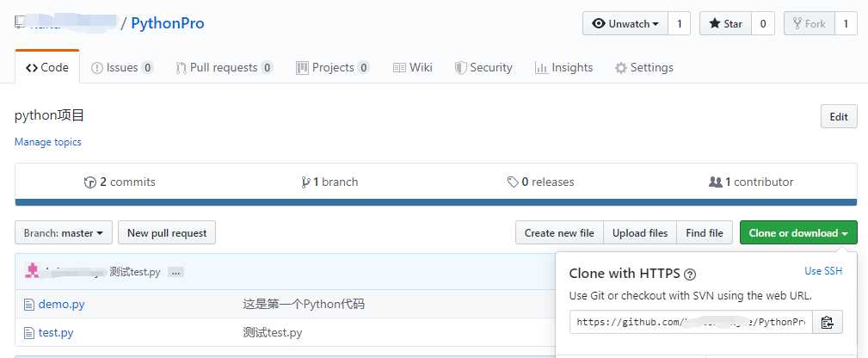Star the repository
The height and width of the screenshot is (358, 868).
pyautogui.click(x=725, y=24)
